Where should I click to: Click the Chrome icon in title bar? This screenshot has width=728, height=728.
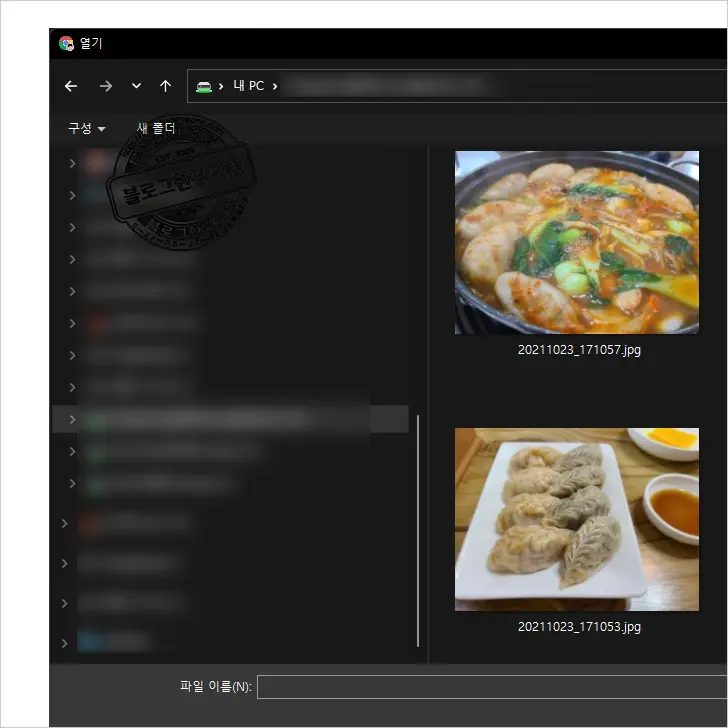coord(67,43)
